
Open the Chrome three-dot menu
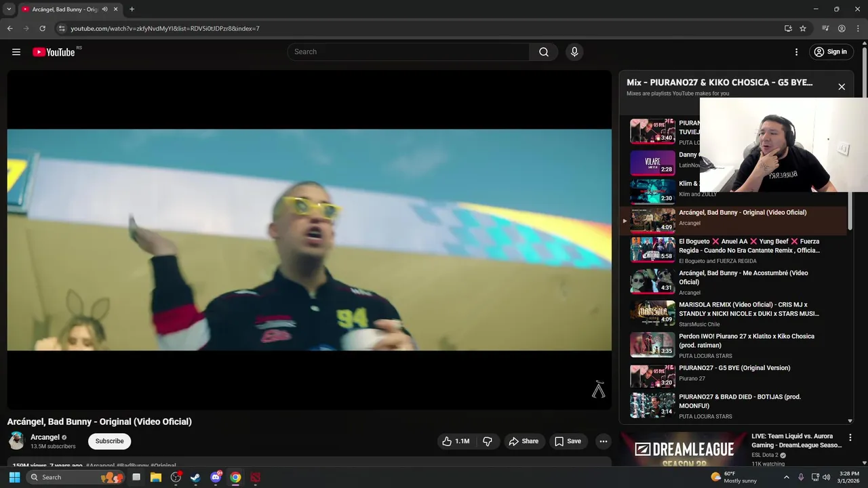858,28
